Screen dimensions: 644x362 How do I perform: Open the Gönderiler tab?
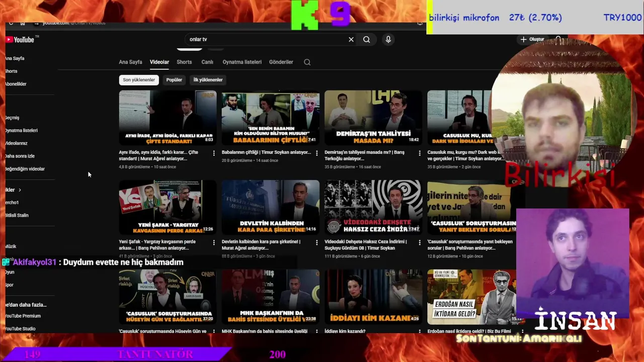coord(281,62)
